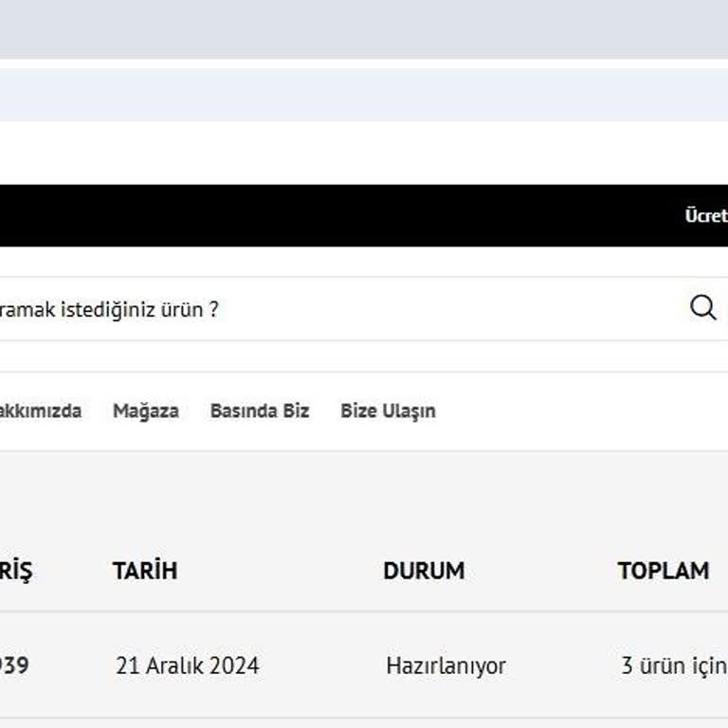Click the magnifier search icon
Viewport: 728px width, 728px height.
pyautogui.click(x=702, y=307)
